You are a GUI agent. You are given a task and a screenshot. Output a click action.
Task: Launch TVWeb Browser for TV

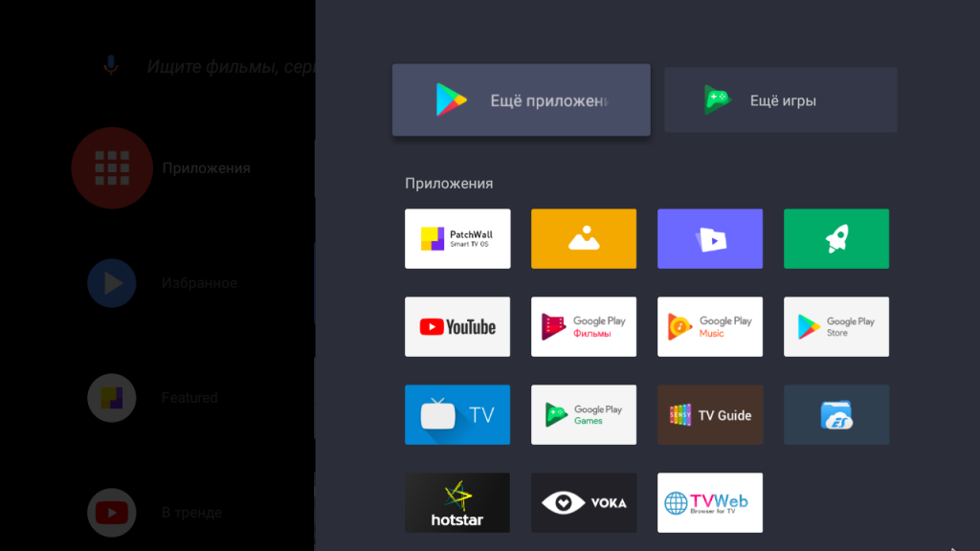pyautogui.click(x=710, y=502)
